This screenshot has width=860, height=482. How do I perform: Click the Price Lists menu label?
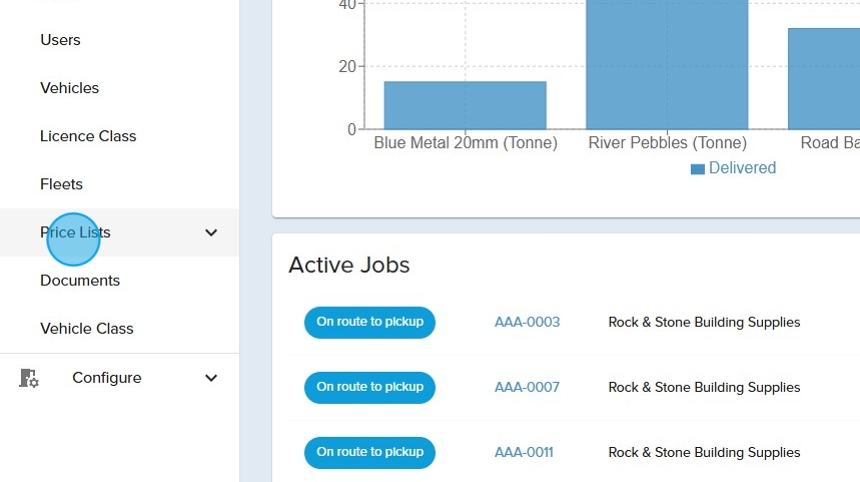[75, 232]
